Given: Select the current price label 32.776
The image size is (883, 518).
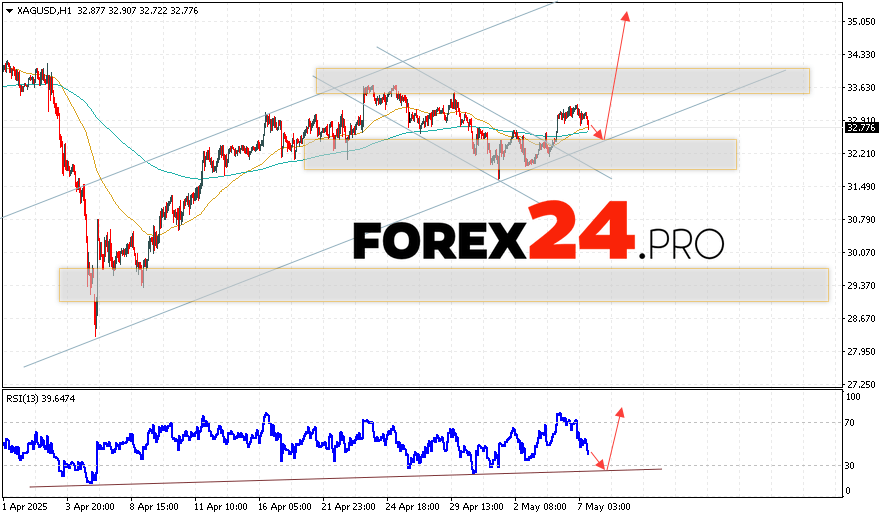Looking at the screenshot, I should (861, 128).
